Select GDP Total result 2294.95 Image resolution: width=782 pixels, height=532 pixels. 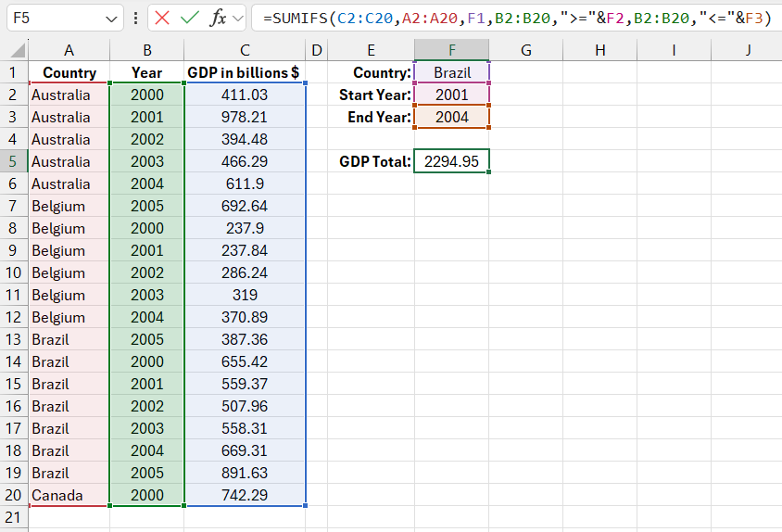(x=451, y=161)
